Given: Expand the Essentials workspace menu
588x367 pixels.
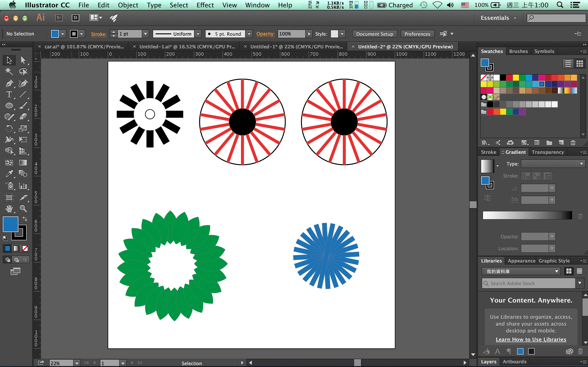Looking at the screenshot, I should tap(498, 18).
